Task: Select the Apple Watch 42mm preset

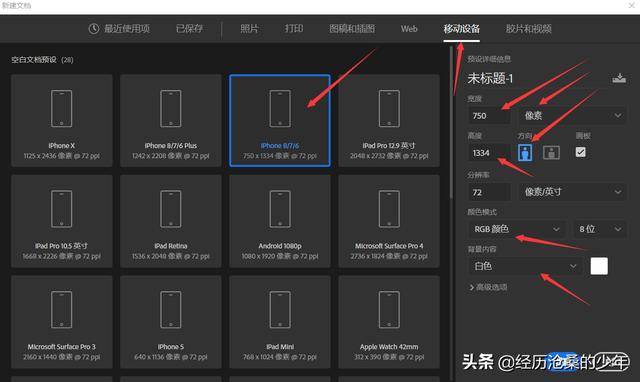Action: (x=389, y=322)
